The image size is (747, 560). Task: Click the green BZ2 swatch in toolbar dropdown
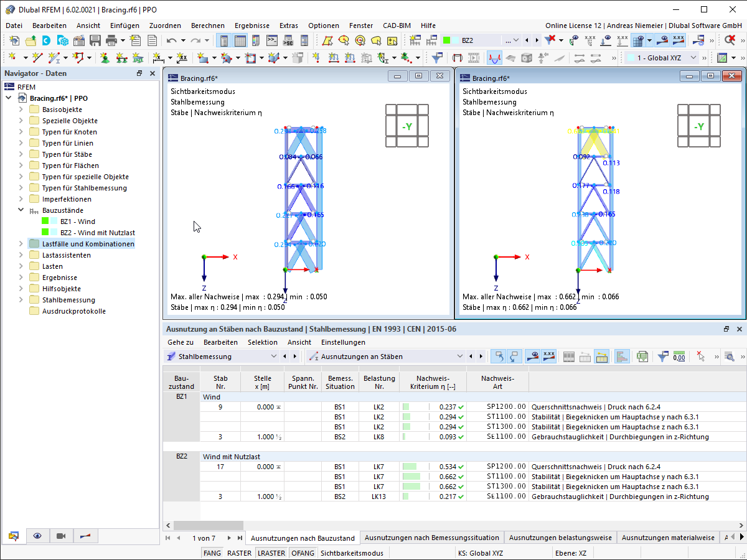[446, 40]
